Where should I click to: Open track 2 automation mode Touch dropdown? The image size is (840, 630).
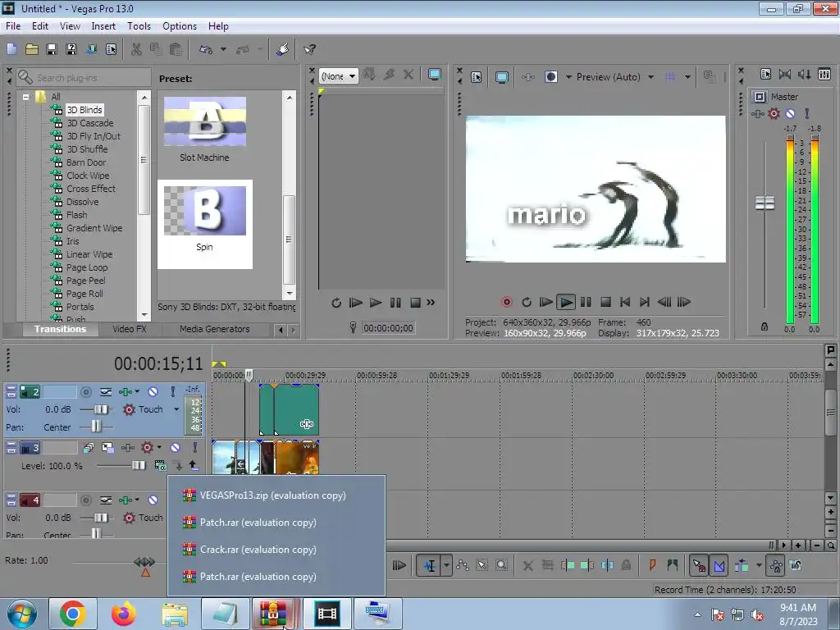click(x=176, y=409)
